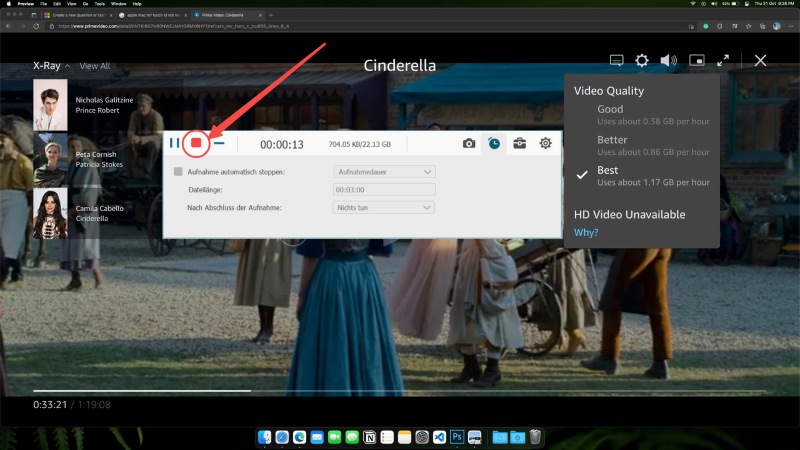Open the 'Aufnahmedauer' dropdown
Viewport: 800px width, 450px height.
pos(384,172)
